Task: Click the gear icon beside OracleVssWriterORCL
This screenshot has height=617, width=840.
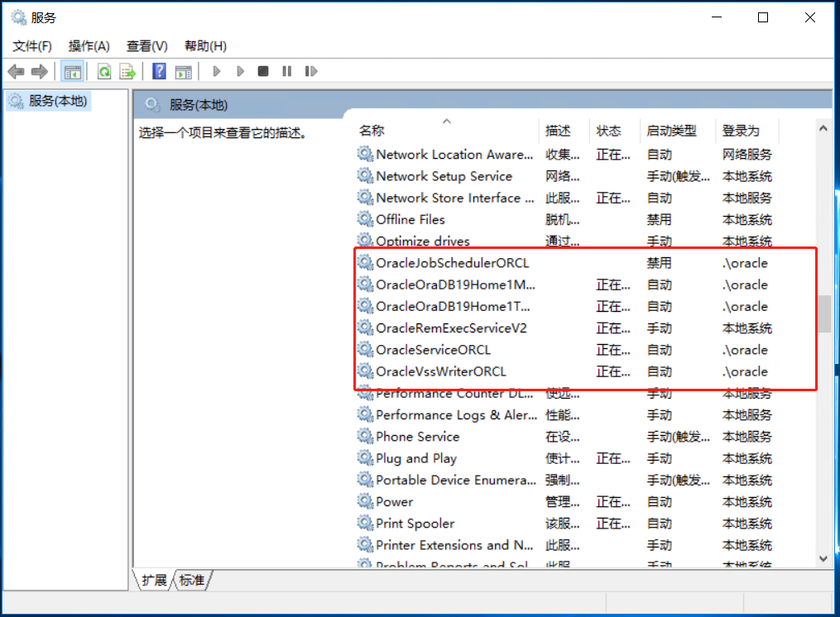Action: tap(365, 371)
